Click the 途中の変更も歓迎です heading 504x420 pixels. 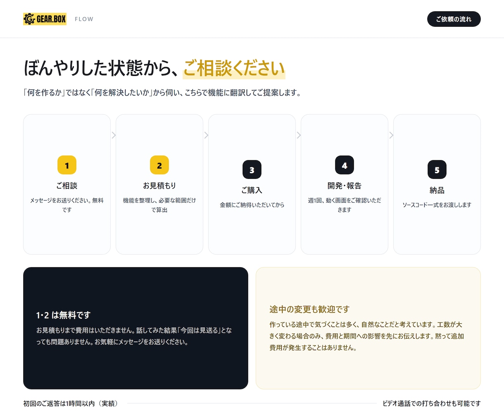click(309, 309)
